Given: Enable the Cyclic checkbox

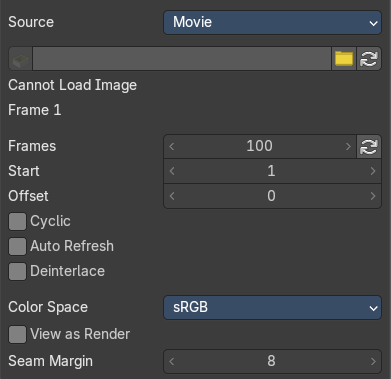Looking at the screenshot, I should click(x=17, y=221).
